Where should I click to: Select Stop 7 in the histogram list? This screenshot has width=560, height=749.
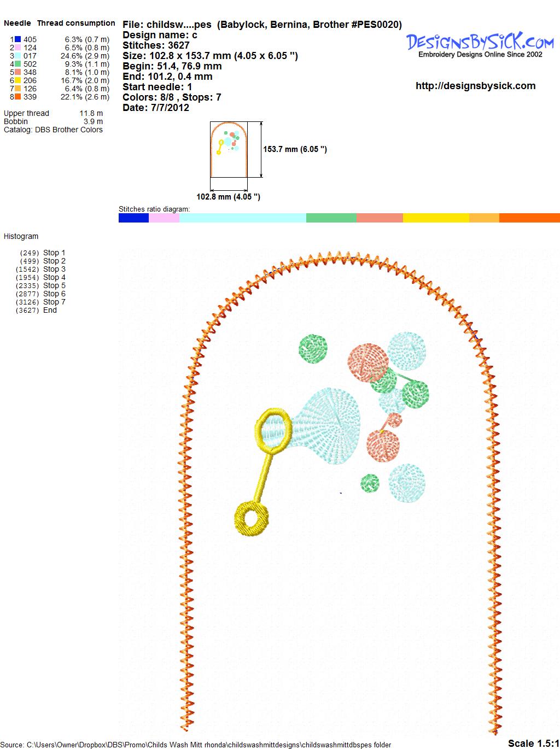point(54,302)
